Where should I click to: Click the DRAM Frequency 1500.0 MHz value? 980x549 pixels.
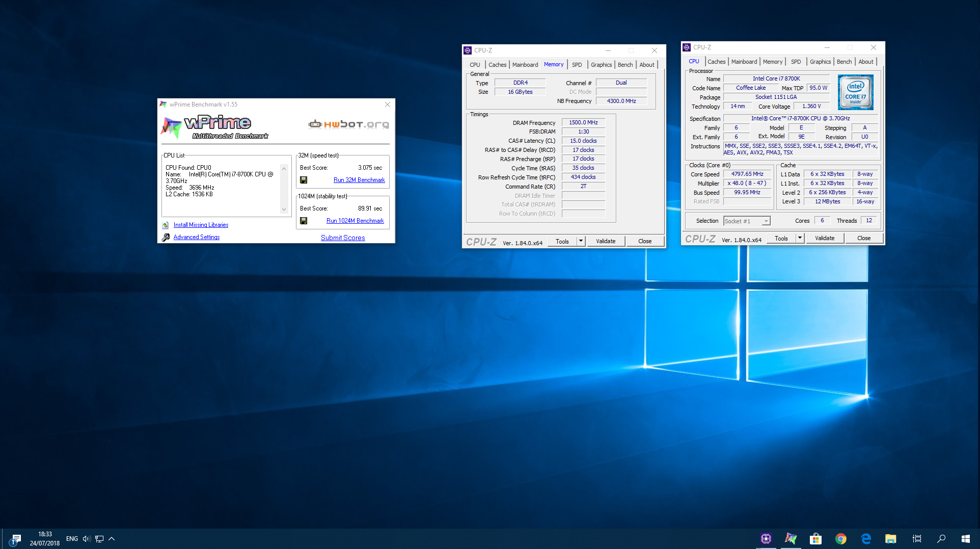point(583,122)
